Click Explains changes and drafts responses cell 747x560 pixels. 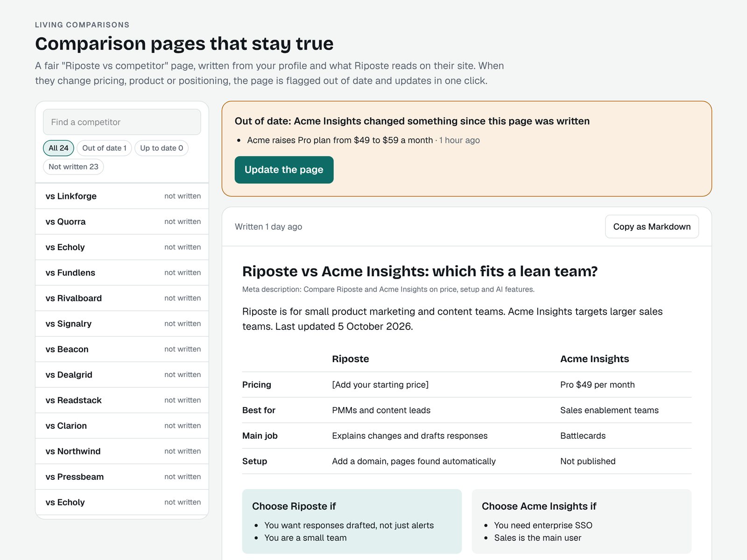pyautogui.click(x=409, y=435)
